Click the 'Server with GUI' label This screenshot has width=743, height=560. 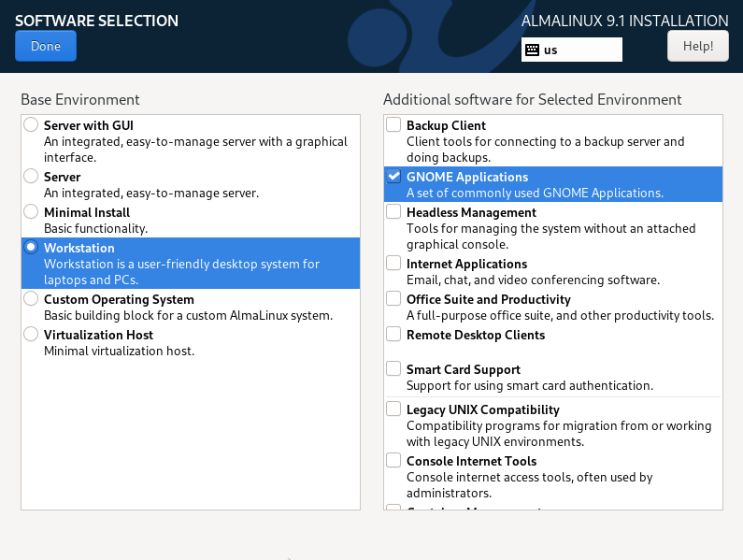(89, 125)
